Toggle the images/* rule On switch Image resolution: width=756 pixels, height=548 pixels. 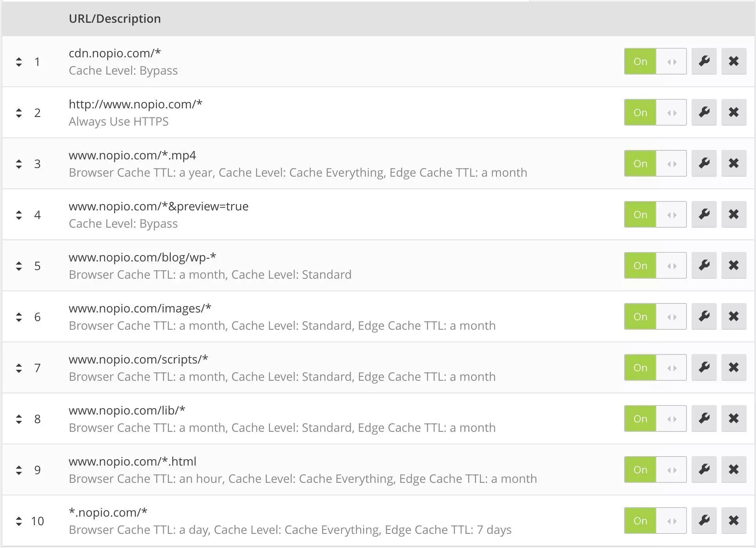point(655,316)
